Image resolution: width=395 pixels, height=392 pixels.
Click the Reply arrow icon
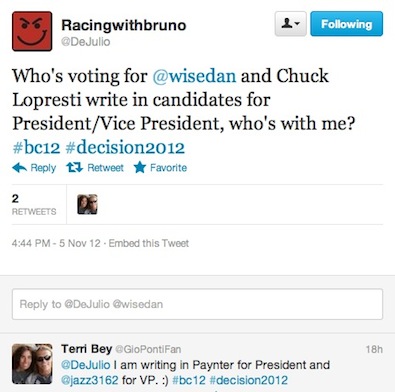point(19,167)
